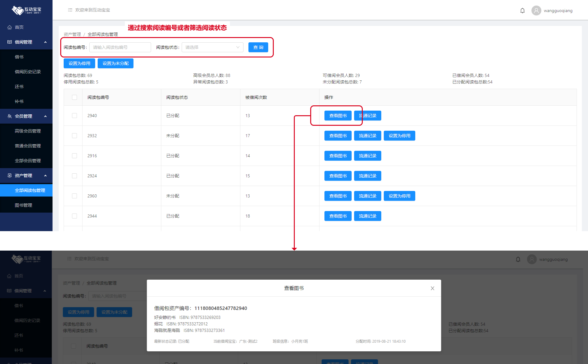The width and height of the screenshot is (588, 364).
Task: Close the 查看图书 dialog with the X
Action: (433, 288)
